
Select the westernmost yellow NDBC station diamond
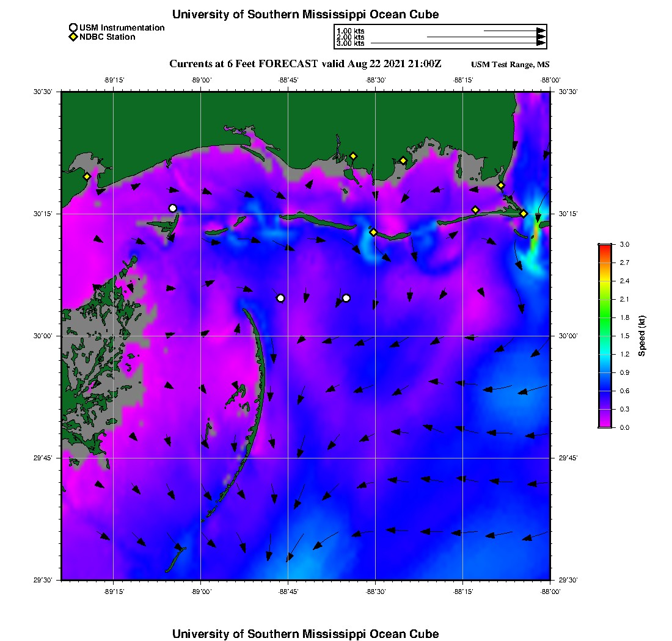(87, 176)
